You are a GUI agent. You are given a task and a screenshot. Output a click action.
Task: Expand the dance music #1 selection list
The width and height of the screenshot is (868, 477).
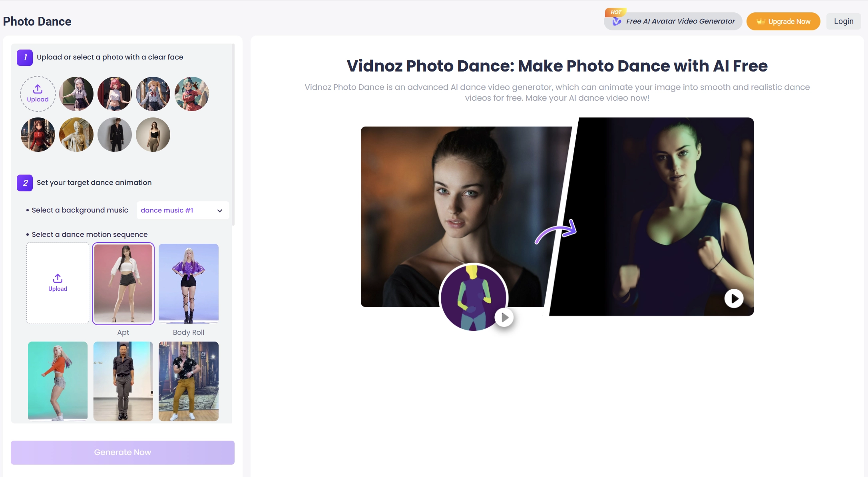click(182, 210)
